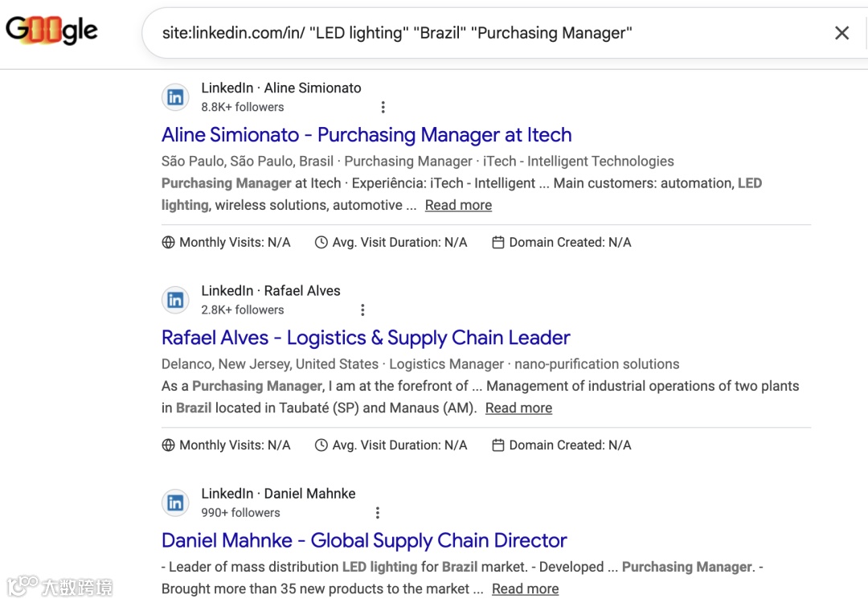
Task: Click globe icon beside second Monthly Visits
Action: tap(169, 445)
